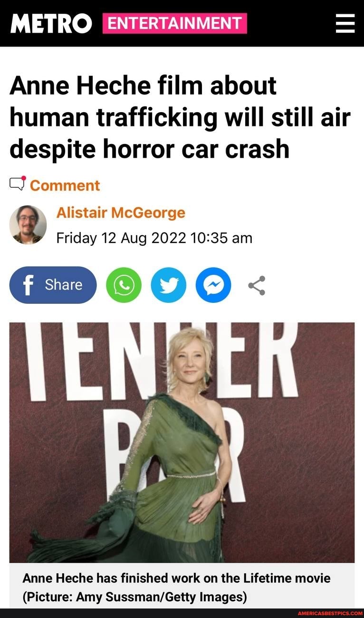Viewport: 364px width, 618px height.
Task: Share via Facebook Messenger icon
Action: click(x=213, y=285)
